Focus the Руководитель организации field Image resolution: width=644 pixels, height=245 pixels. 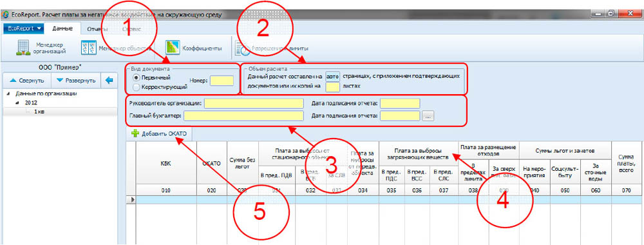pyautogui.click(x=254, y=103)
